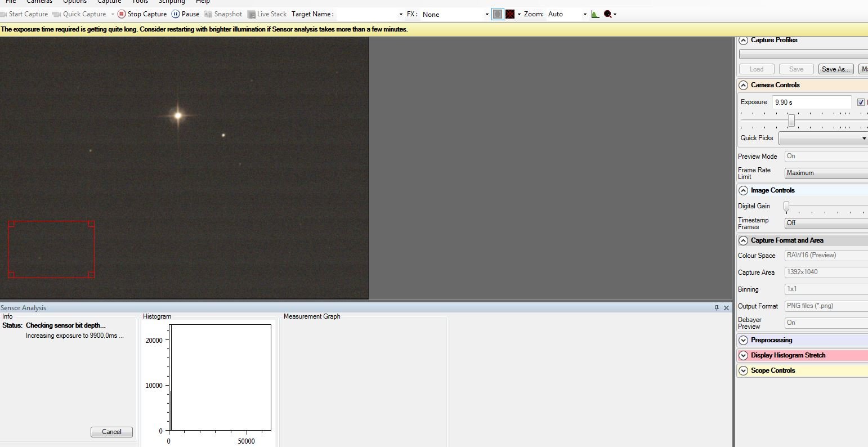The height and width of the screenshot is (447, 868).
Task: Open the Output Format dropdown
Action: (826, 306)
